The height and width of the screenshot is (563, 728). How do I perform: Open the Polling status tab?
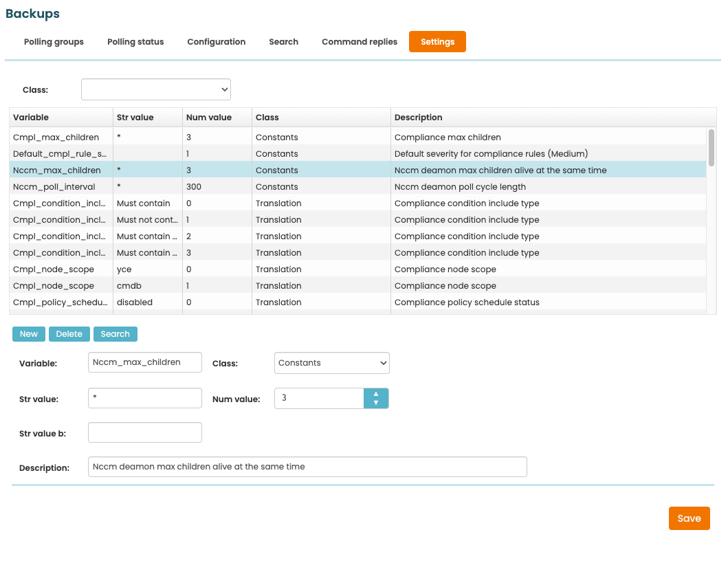click(x=135, y=42)
